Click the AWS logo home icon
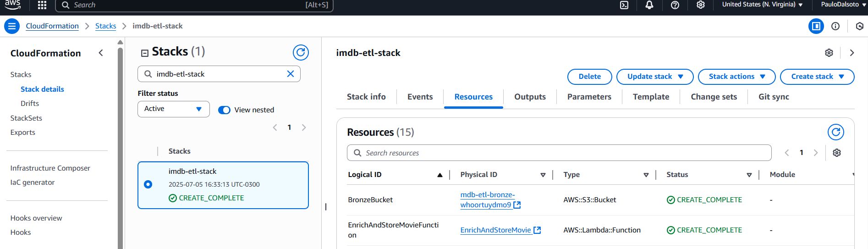Image resolution: width=868 pixels, height=249 pixels. [x=12, y=5]
